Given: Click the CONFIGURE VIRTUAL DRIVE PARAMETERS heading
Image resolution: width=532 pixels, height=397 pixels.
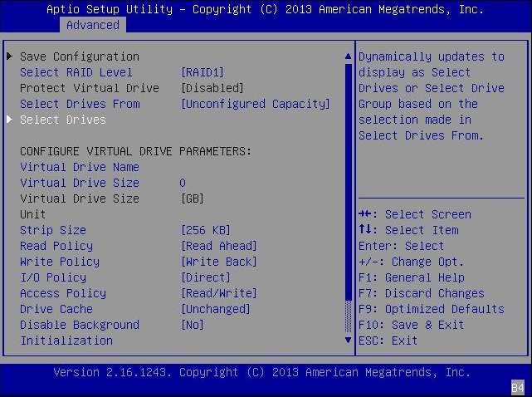Looking at the screenshot, I should (x=136, y=151).
